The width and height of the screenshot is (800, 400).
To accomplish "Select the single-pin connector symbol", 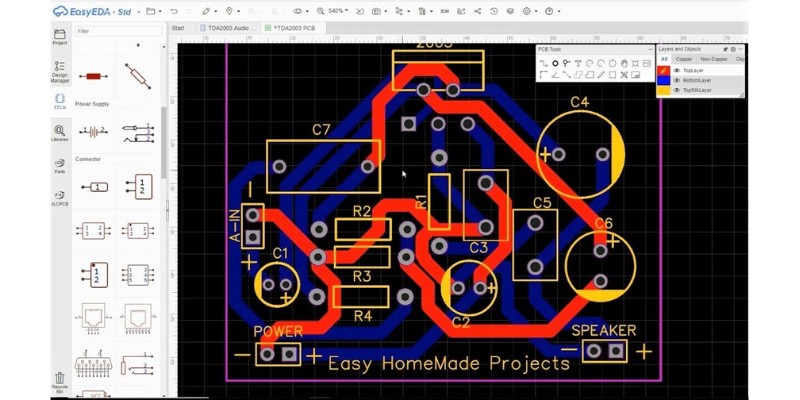I will [95, 187].
